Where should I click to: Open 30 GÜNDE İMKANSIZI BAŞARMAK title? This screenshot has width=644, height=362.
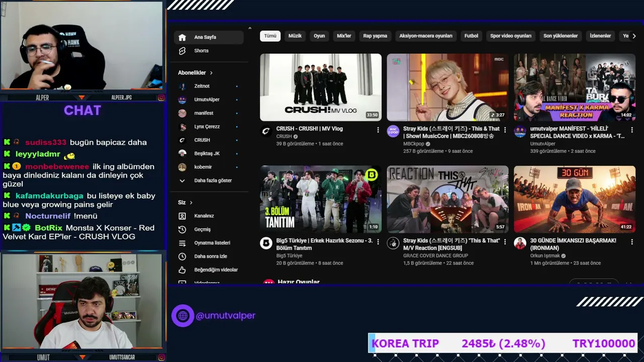pos(573,244)
